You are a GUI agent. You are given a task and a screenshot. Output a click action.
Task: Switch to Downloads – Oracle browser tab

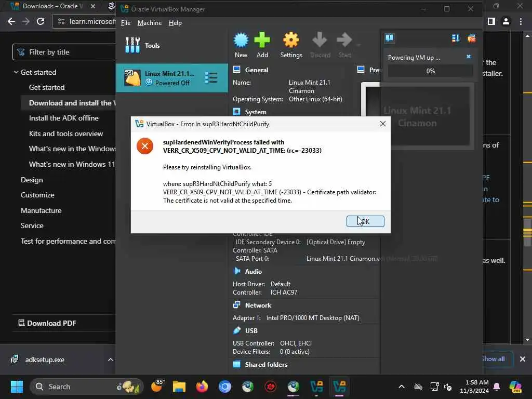click(x=54, y=6)
